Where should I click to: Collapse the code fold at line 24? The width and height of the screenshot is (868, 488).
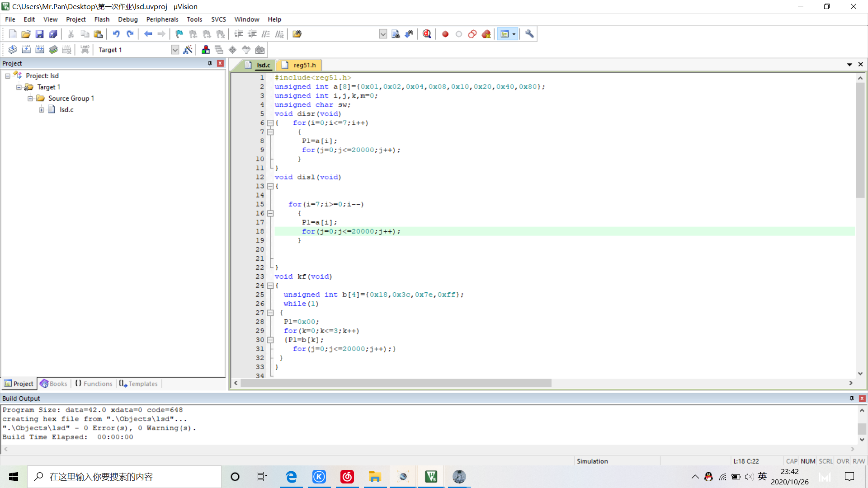270,286
